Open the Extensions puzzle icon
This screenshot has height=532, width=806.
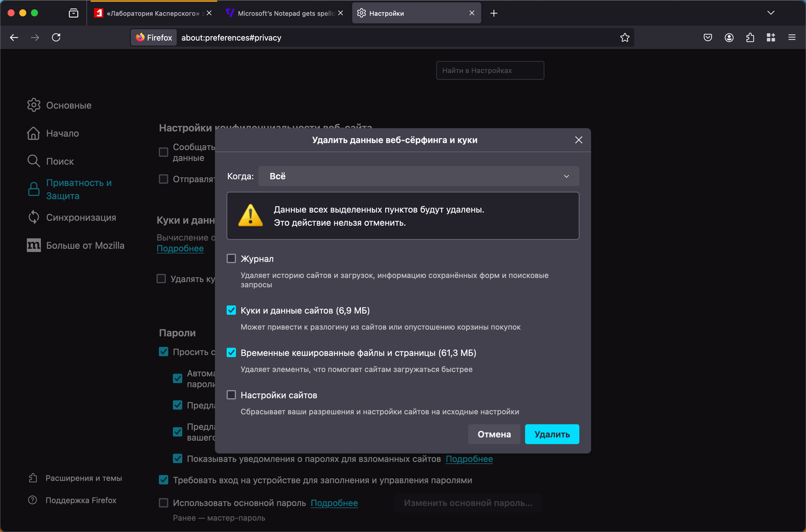(x=750, y=38)
